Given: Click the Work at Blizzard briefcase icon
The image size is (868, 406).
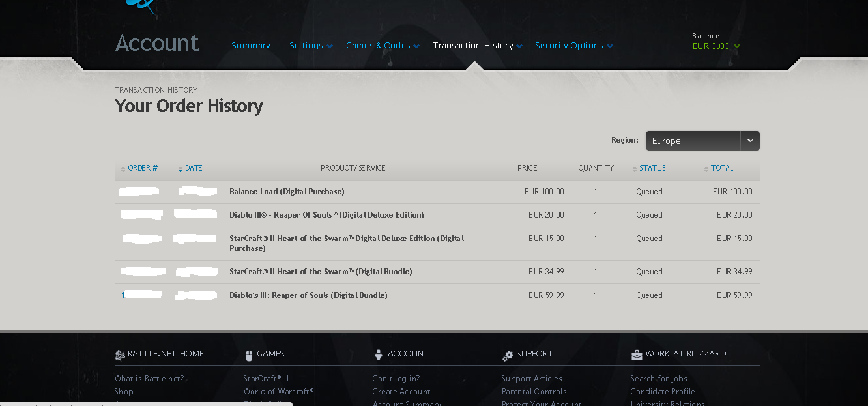Looking at the screenshot, I should click(x=637, y=355).
